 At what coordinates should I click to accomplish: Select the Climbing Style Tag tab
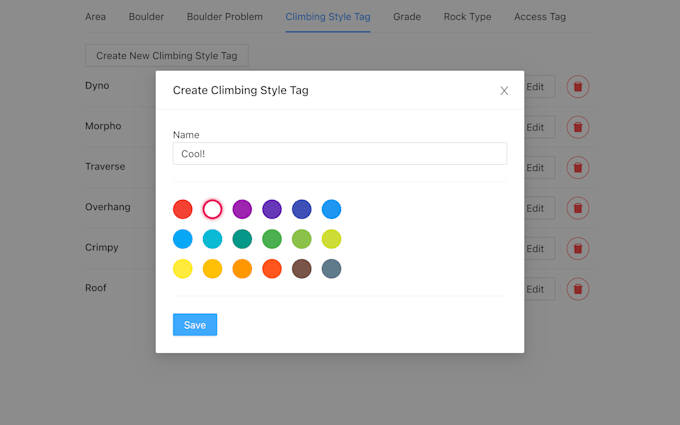[328, 16]
